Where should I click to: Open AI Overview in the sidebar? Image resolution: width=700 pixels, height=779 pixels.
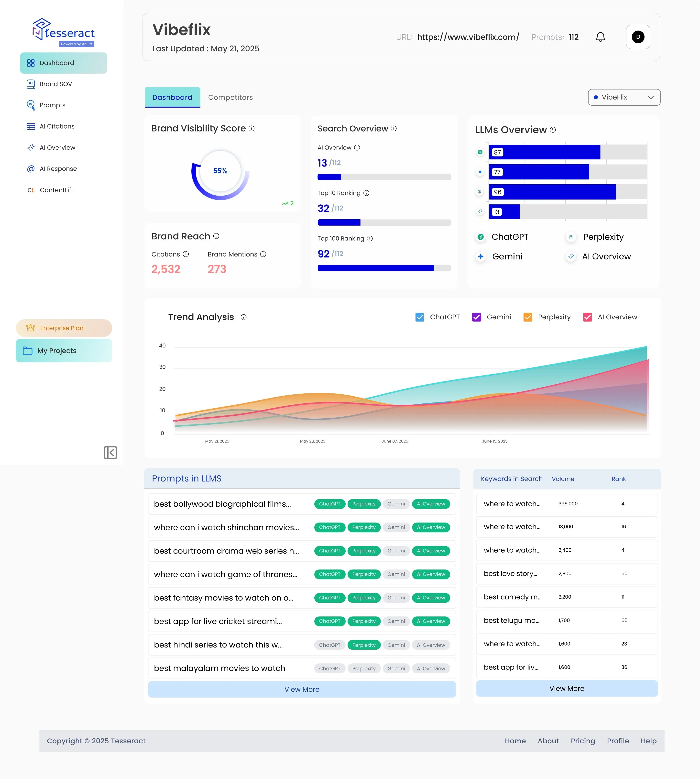click(51, 147)
